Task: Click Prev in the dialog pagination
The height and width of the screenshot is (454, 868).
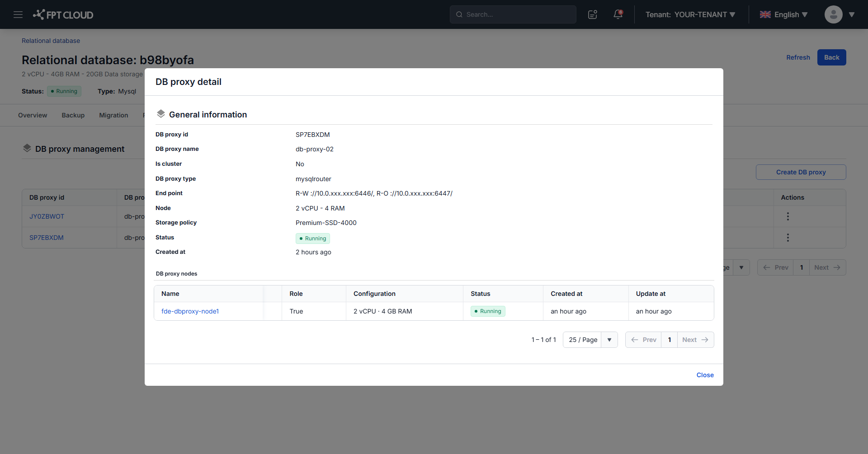Action: 643,340
